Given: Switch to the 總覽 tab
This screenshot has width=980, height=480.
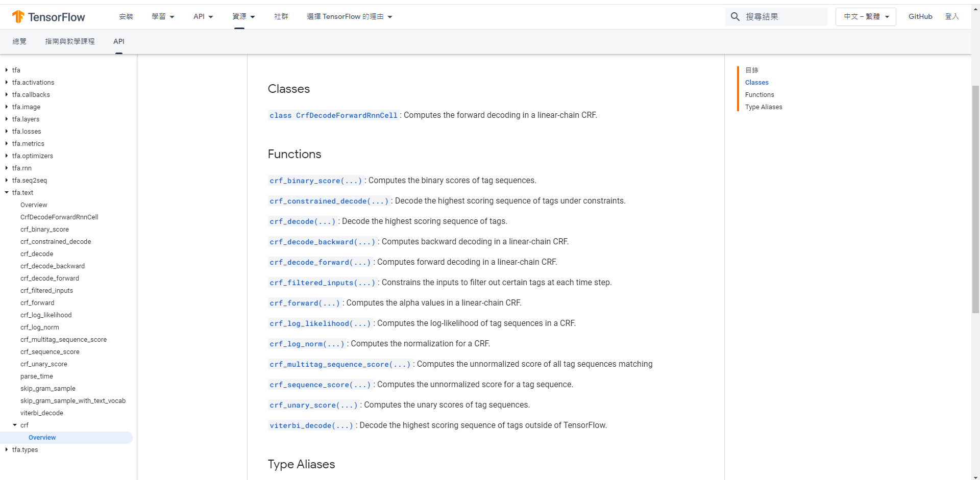Looking at the screenshot, I should (19, 41).
